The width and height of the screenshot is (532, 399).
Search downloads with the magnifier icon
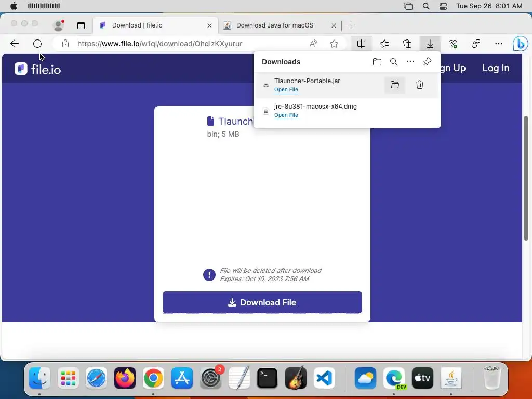(394, 62)
